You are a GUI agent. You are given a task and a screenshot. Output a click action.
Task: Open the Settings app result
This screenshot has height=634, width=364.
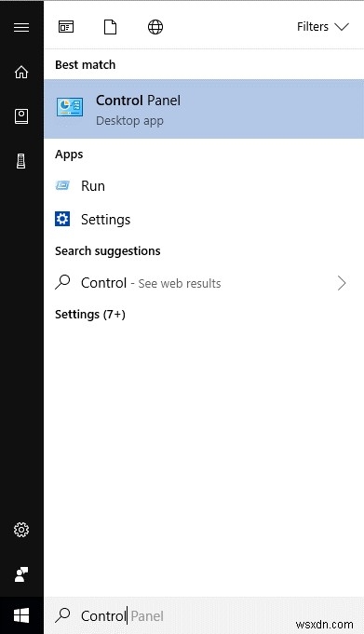[x=204, y=219]
